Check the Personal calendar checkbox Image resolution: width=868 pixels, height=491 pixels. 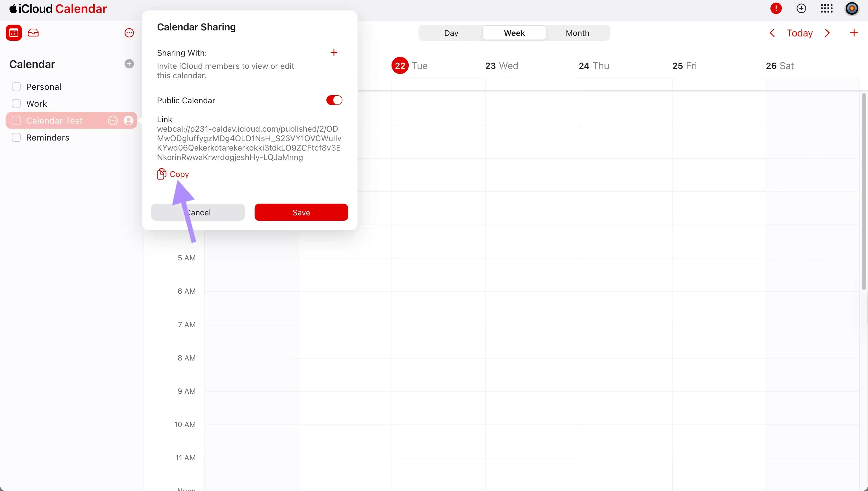(x=17, y=87)
